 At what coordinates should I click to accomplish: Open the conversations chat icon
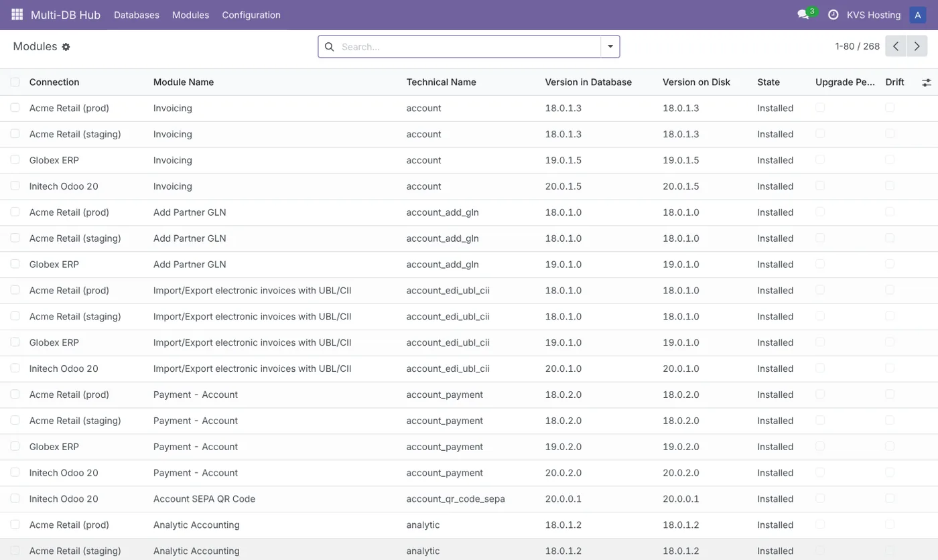[x=803, y=15]
